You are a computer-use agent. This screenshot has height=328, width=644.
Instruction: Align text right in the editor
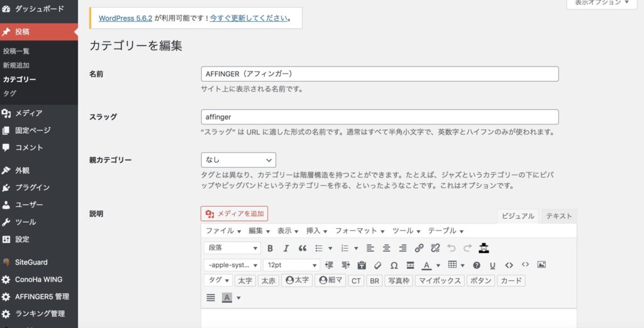(x=403, y=248)
